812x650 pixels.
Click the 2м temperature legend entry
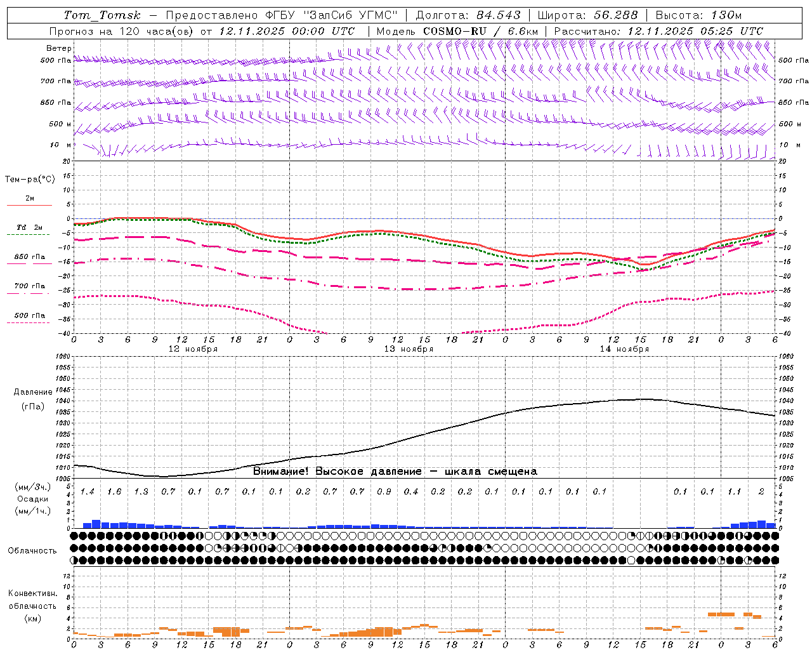(x=30, y=198)
